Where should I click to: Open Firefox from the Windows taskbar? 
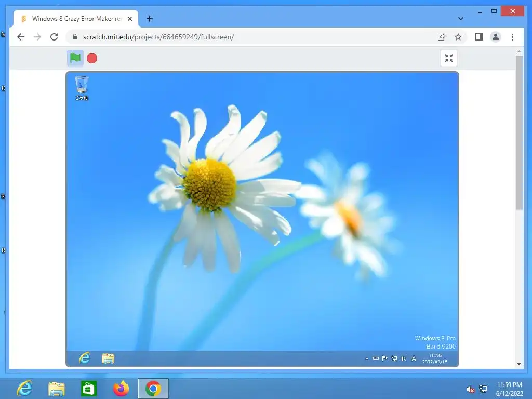pos(121,389)
